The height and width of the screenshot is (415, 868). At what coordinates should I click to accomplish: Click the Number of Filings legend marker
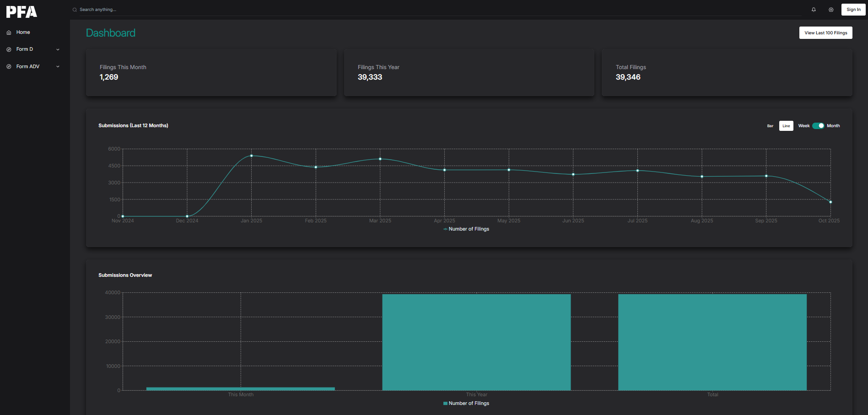pyautogui.click(x=445, y=229)
